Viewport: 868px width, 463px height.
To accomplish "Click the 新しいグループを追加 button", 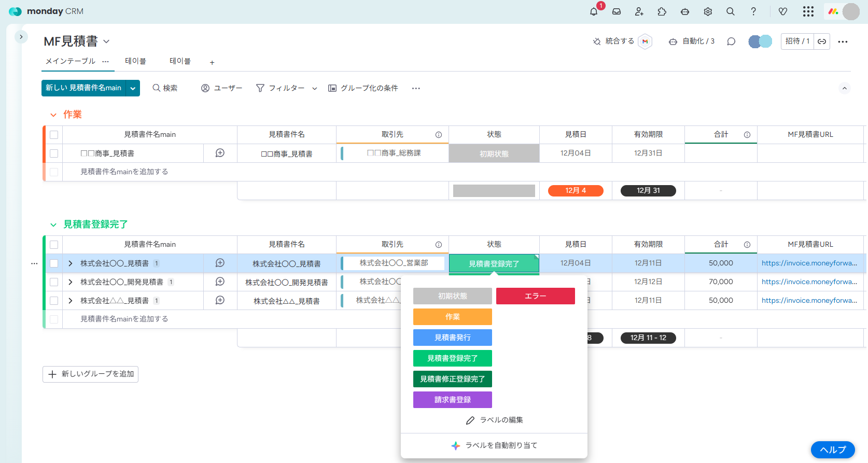I will 91,374.
